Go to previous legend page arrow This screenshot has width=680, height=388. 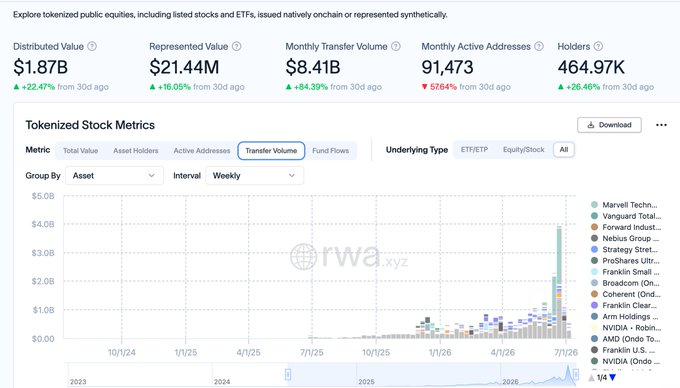(x=592, y=378)
